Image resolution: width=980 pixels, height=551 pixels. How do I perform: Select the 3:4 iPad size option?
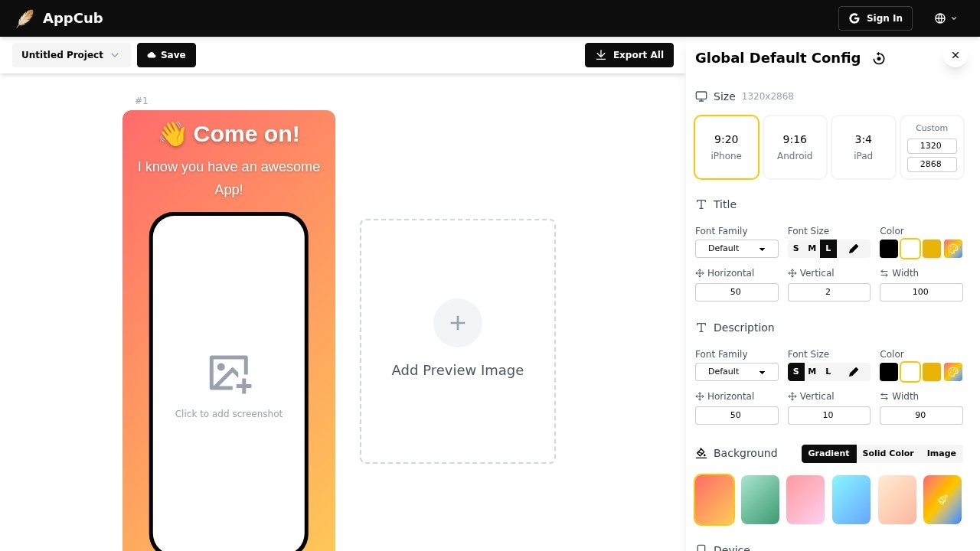[x=863, y=147]
